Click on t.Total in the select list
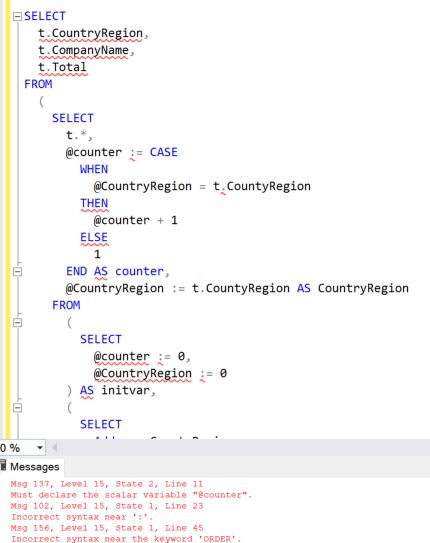 [x=62, y=67]
